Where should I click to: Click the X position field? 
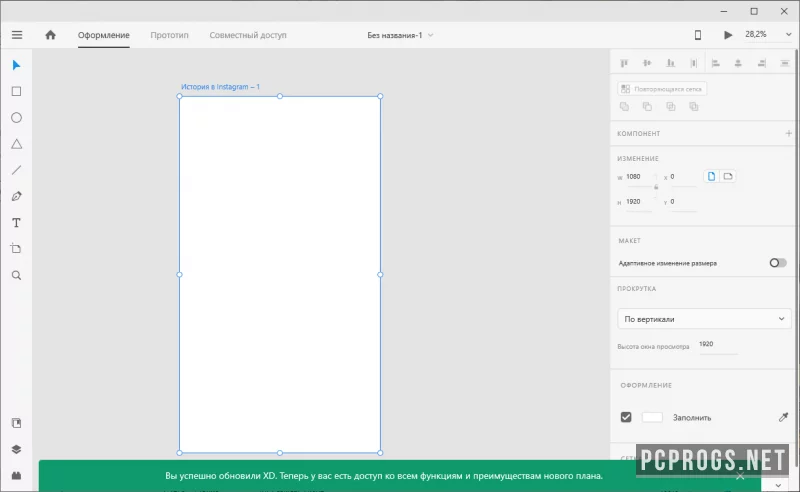tap(683, 177)
